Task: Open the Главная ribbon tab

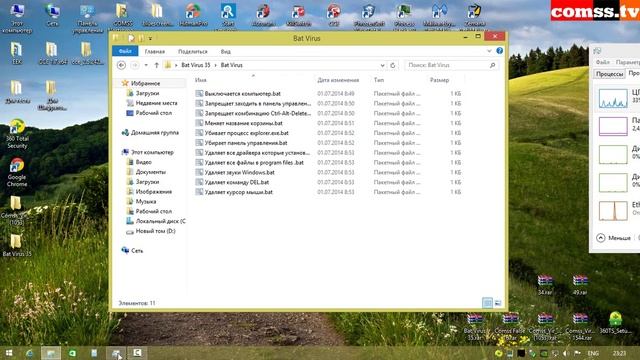Action: (x=155, y=51)
